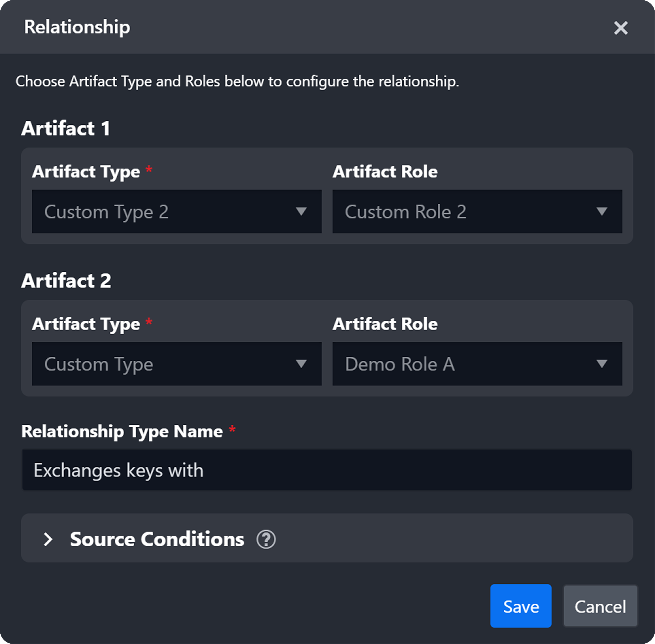Expand the Source Conditions chevron
655x644 pixels.
pos(48,539)
